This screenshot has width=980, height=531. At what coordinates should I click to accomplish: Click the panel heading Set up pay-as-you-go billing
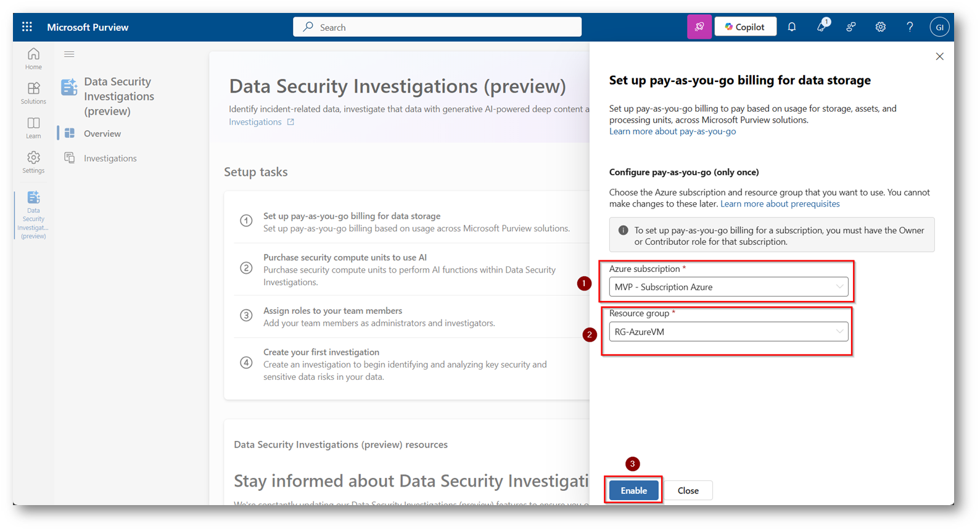[740, 80]
